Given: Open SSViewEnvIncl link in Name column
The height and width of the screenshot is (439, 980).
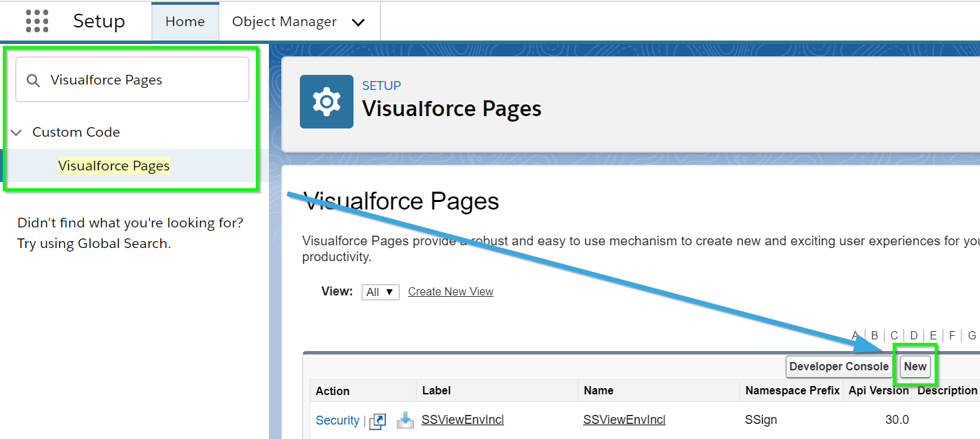Looking at the screenshot, I should coord(624,419).
